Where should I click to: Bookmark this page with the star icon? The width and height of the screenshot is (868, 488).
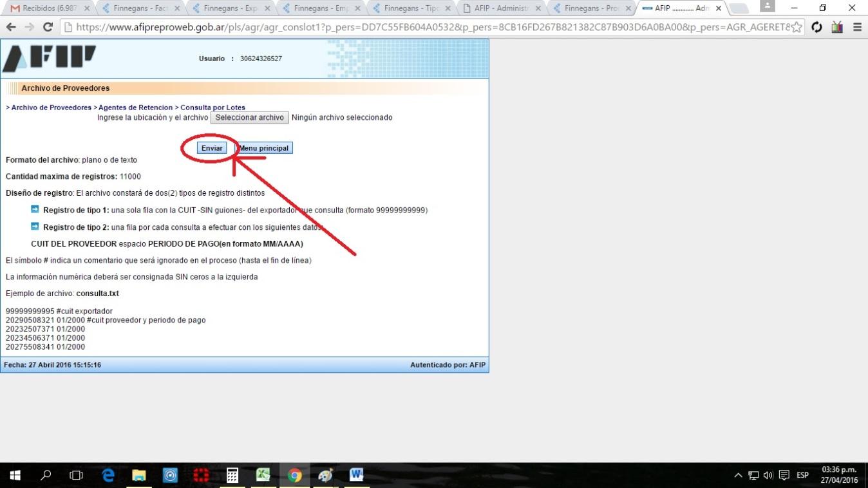[797, 27]
